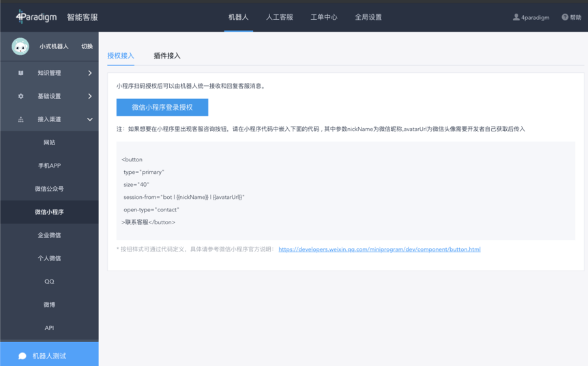Open the 机器人 top navigation tab

(239, 17)
